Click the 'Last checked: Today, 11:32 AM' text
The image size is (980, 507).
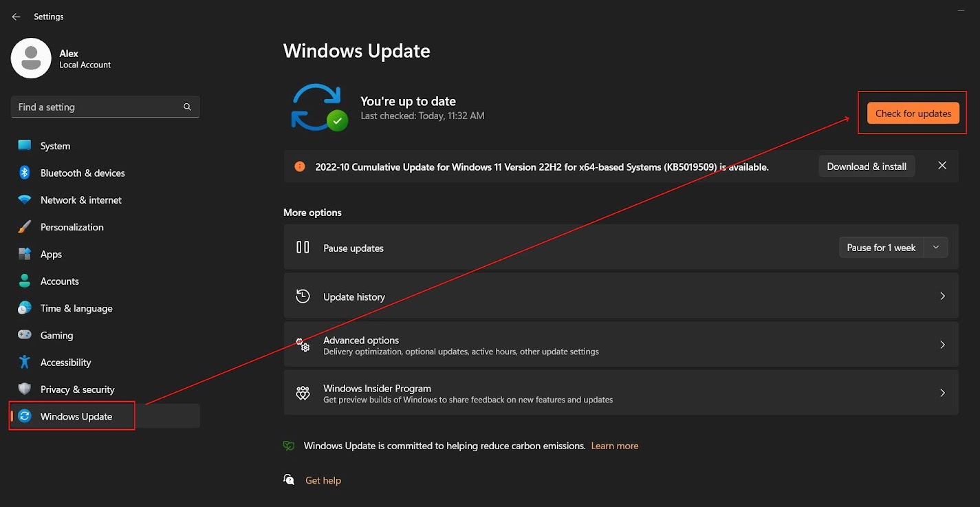coord(422,116)
